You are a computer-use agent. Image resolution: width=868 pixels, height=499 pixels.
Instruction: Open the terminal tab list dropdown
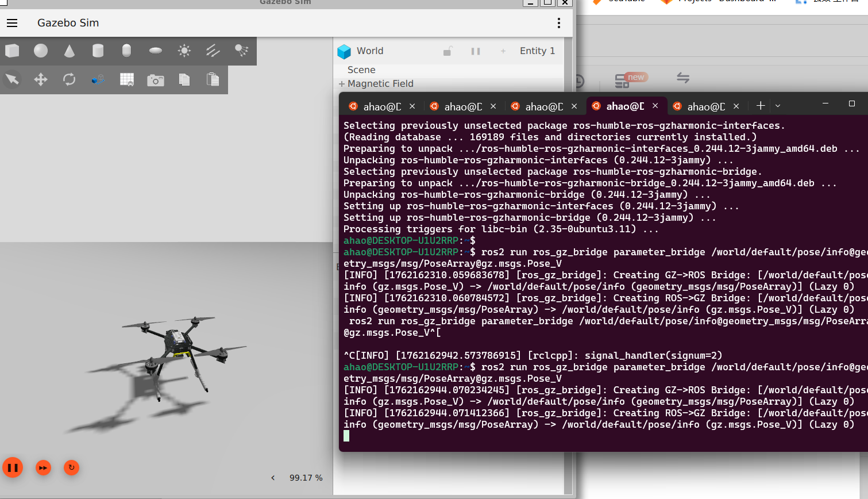pyautogui.click(x=777, y=106)
